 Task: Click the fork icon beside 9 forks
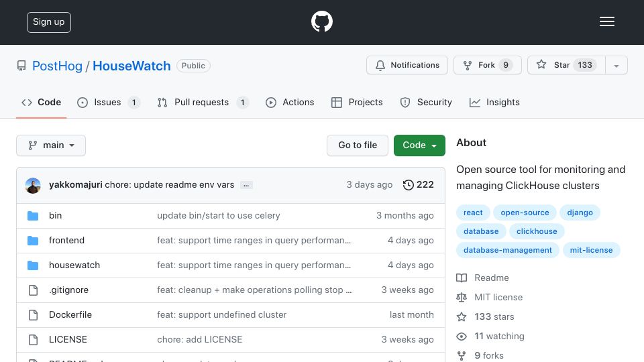[x=462, y=355]
